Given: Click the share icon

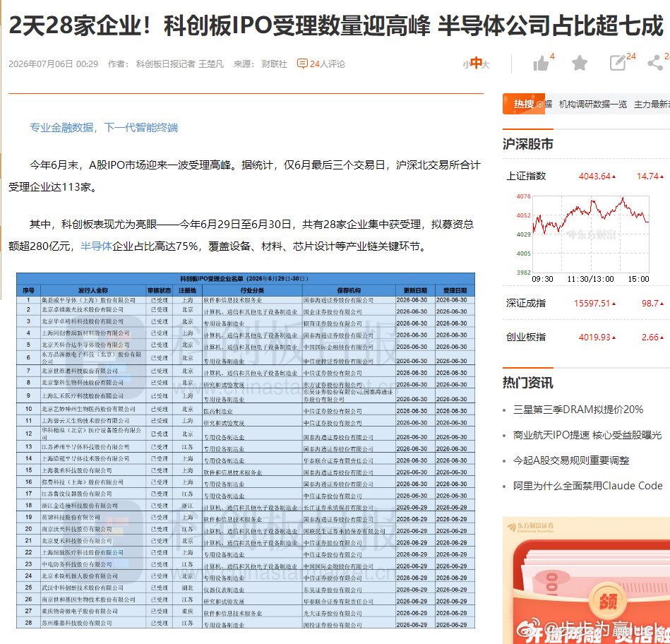Looking at the screenshot, I should [655, 64].
